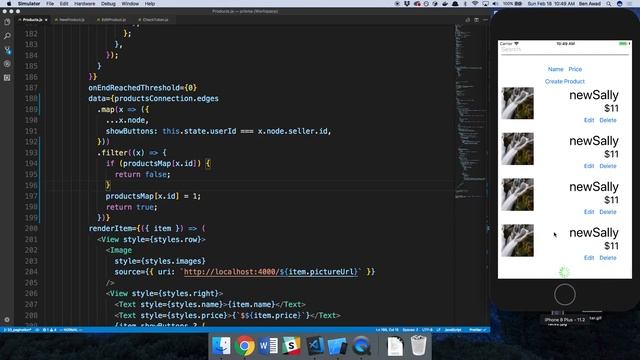This screenshot has width=640, height=360.
Task: Tap Delete on the third newSally product
Action: pyautogui.click(x=608, y=212)
